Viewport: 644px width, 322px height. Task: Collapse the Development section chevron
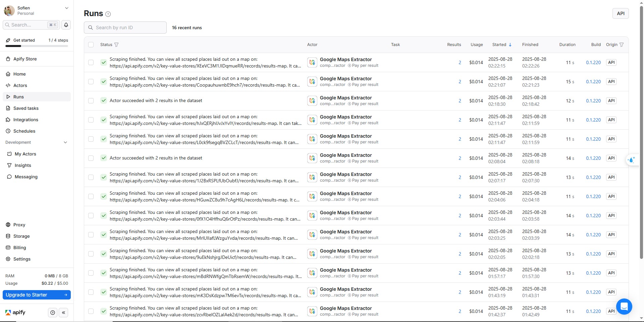[x=65, y=142]
